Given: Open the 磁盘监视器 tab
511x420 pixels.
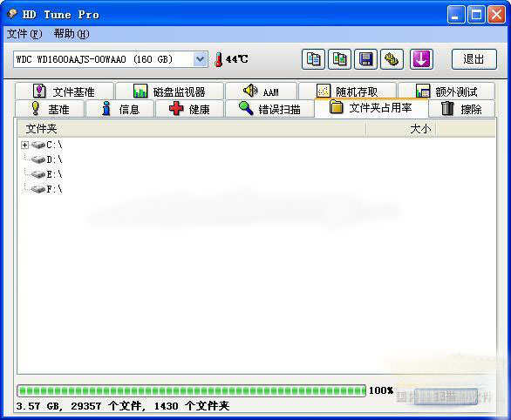Looking at the screenshot, I should point(169,91).
